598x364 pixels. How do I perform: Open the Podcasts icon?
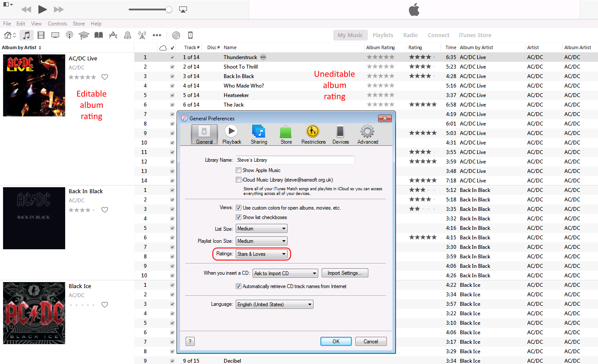(x=69, y=35)
